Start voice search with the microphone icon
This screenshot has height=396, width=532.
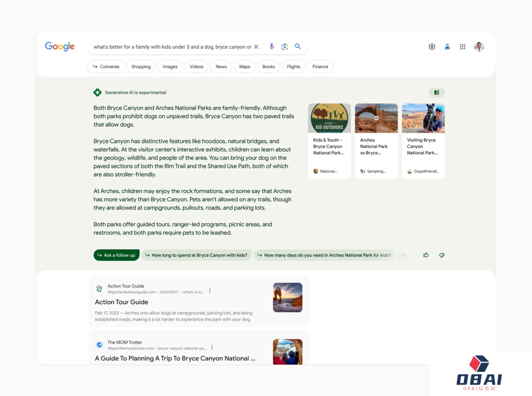(x=271, y=46)
